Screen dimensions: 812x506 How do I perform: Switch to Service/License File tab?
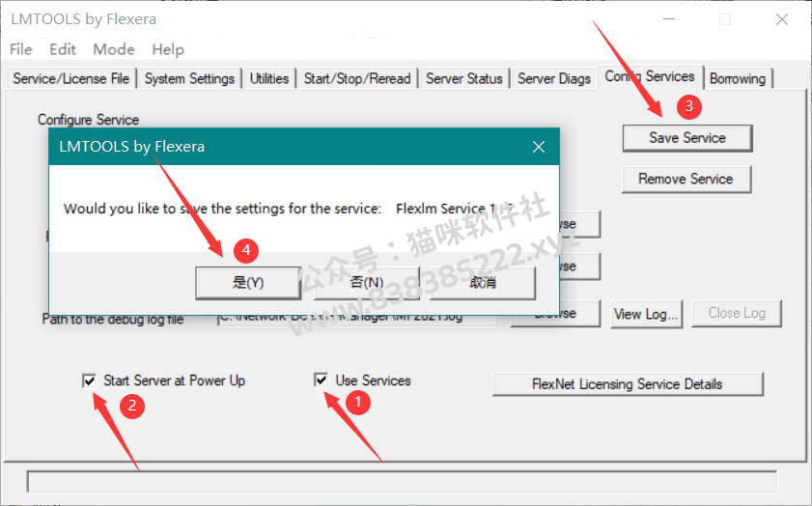[x=70, y=79]
